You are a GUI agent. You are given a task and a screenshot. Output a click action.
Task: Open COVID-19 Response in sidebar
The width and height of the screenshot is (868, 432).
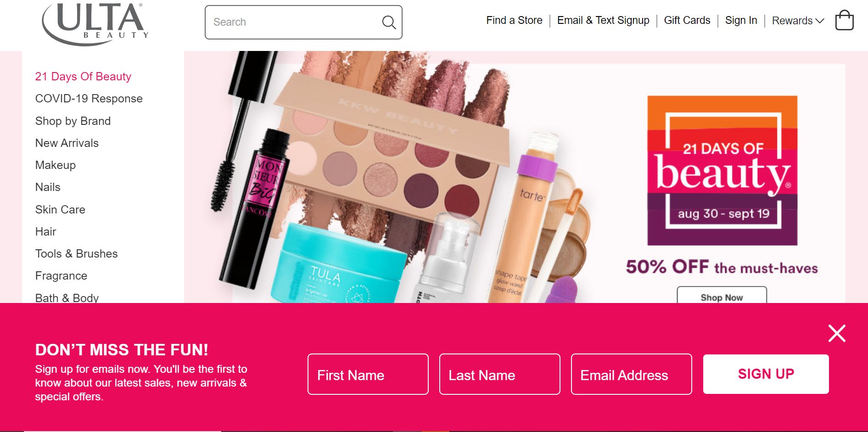coord(89,99)
